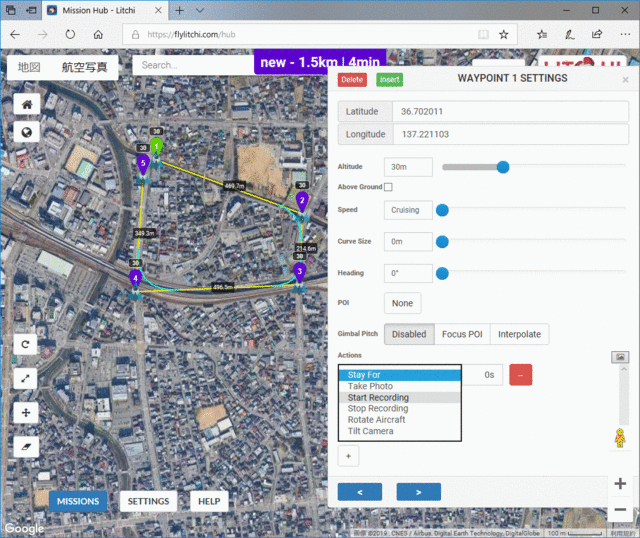Image resolution: width=640 pixels, height=538 pixels.
Task: Set Gimbal Pitch to Disabled
Action: pyautogui.click(x=409, y=334)
